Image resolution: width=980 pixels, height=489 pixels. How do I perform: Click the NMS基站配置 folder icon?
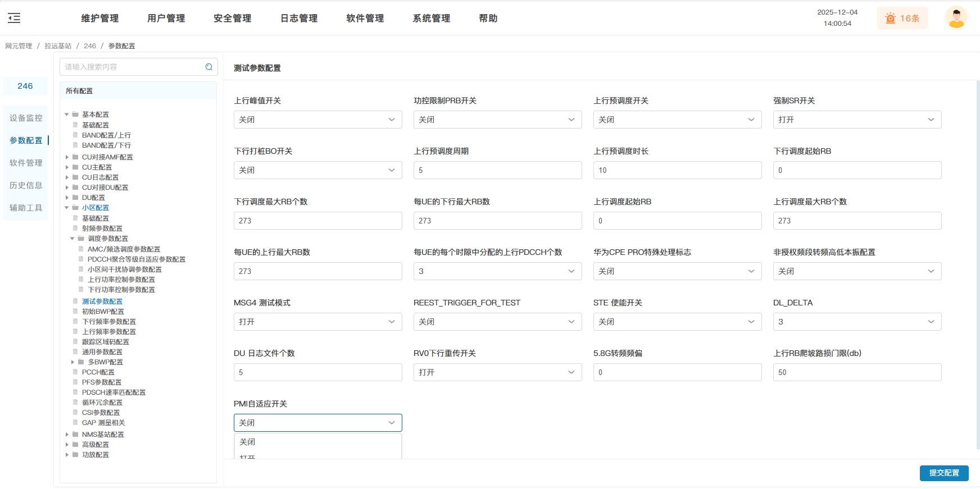click(75, 435)
